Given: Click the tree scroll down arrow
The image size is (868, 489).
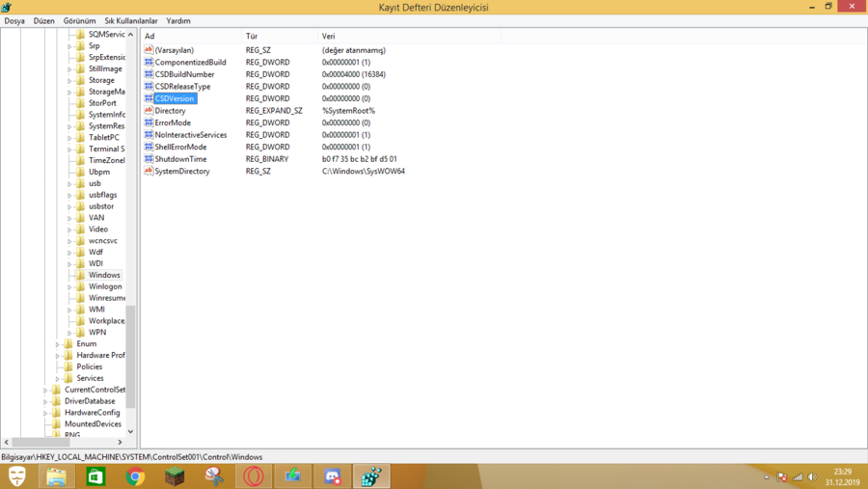Looking at the screenshot, I should tap(130, 431).
